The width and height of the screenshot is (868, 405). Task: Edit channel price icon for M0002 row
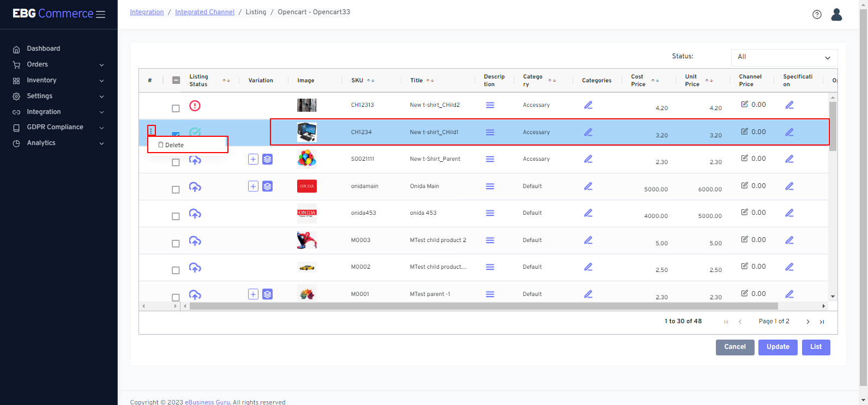click(x=745, y=266)
